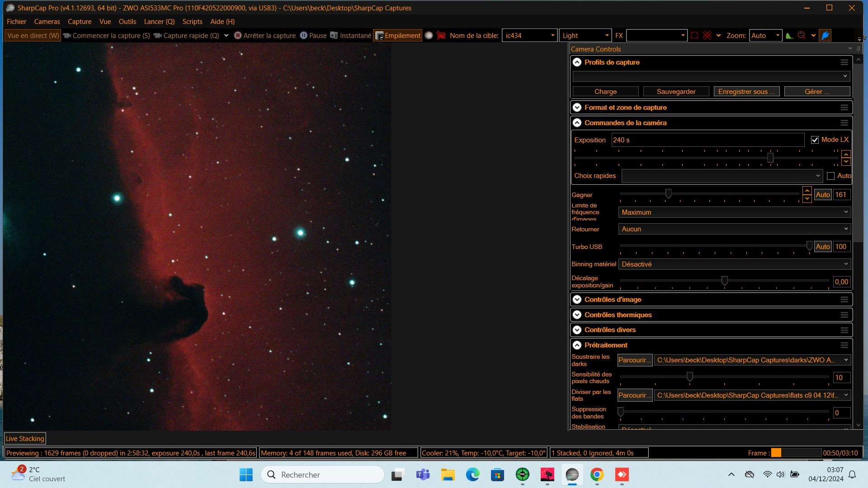Open the histogram tool green icon
This screenshot has width=868, height=488.
point(789,36)
